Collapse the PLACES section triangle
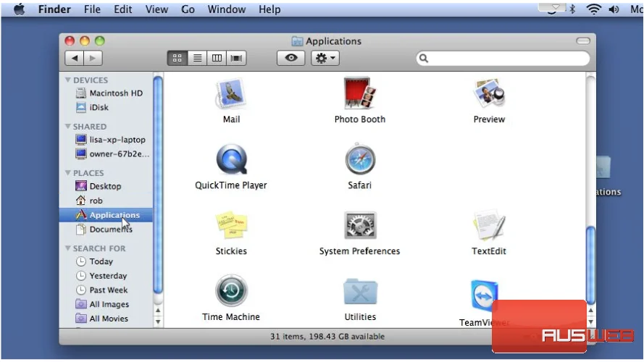Viewport: 644px width, 362px height. [68, 173]
